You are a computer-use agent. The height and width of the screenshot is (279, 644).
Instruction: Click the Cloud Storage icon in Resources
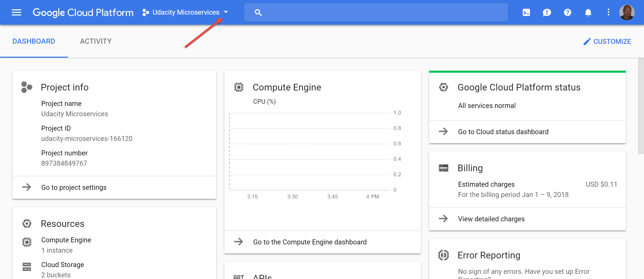point(27,267)
